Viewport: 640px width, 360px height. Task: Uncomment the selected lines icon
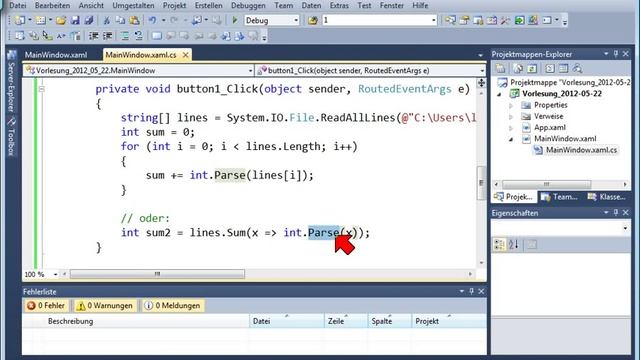(x=139, y=36)
